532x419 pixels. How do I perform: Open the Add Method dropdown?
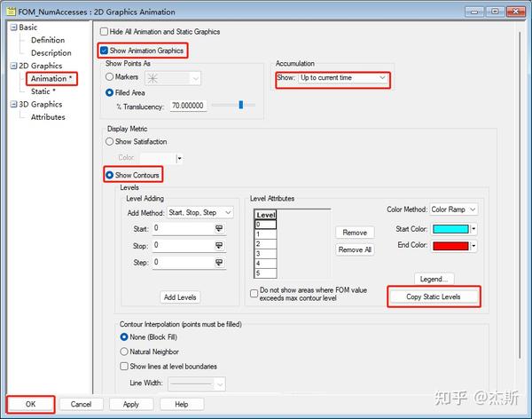tap(199, 213)
